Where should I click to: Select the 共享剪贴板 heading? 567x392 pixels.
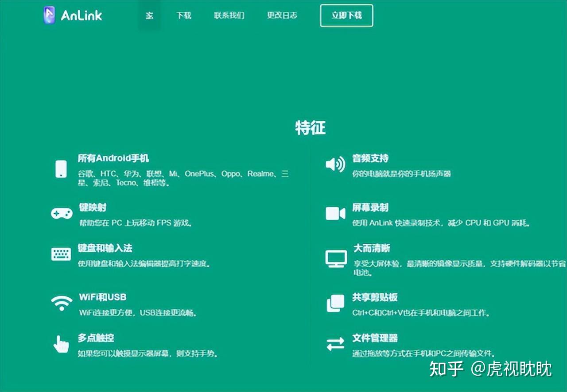(x=375, y=297)
